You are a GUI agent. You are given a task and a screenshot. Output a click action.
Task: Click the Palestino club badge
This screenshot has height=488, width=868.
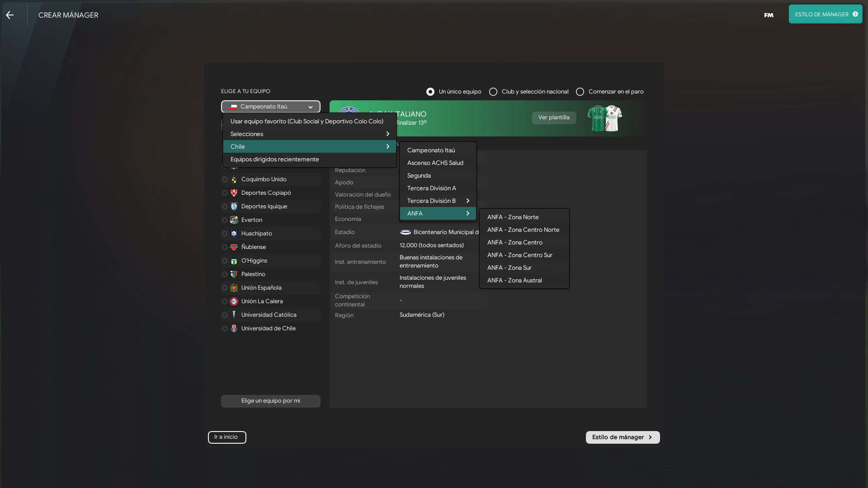[234, 274]
